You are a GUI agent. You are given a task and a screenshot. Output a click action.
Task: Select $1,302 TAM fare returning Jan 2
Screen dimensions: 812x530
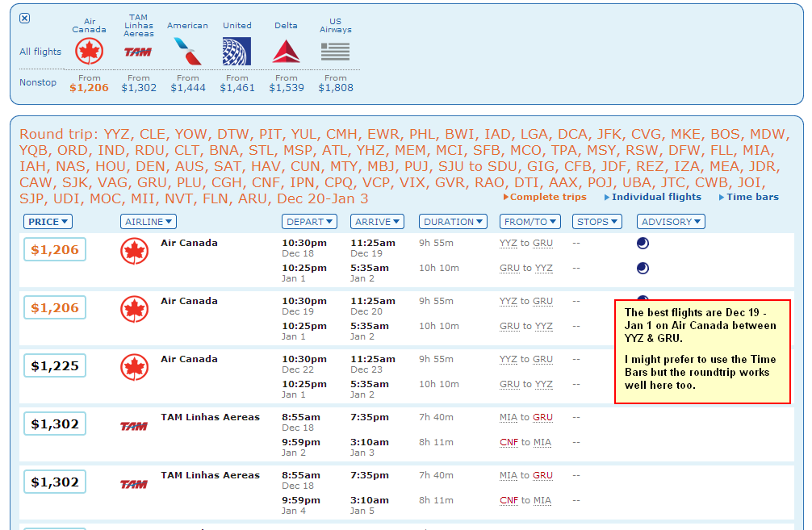55,424
